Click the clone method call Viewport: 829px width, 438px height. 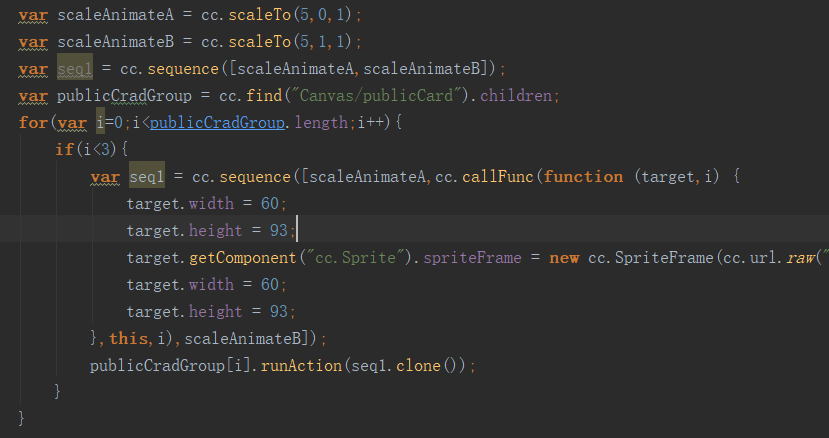pyautogui.click(x=418, y=366)
